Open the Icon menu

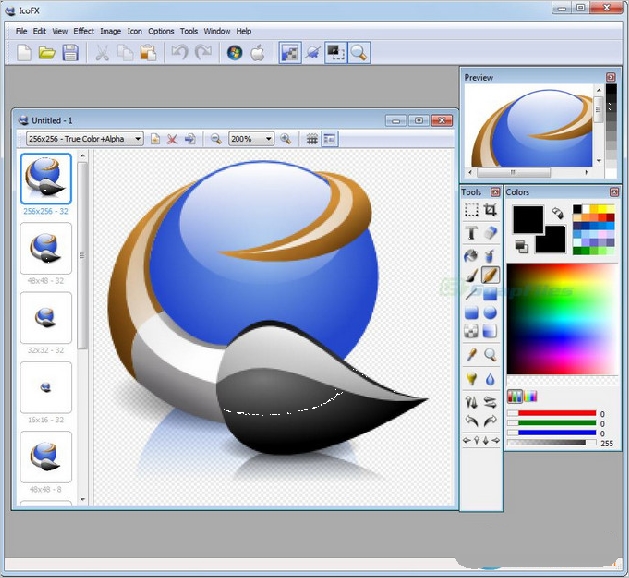click(x=135, y=31)
